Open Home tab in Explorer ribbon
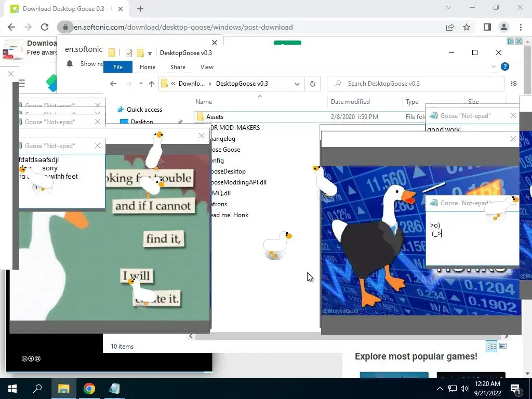The height and width of the screenshot is (399, 532). (147, 67)
